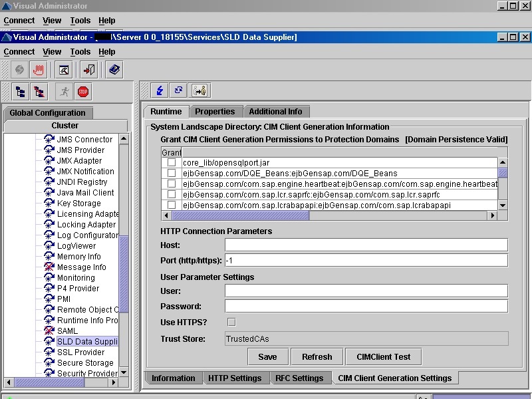Toggle the Use HTTPS checkbox

231,322
